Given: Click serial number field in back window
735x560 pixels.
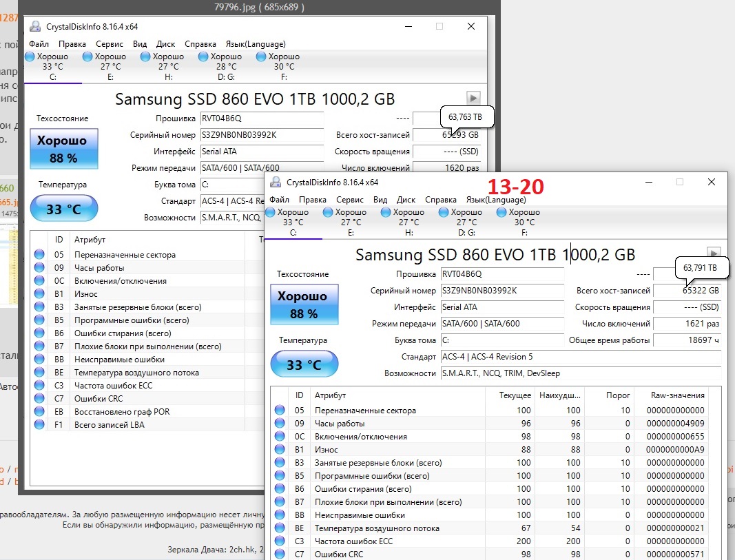Looking at the screenshot, I should pyautogui.click(x=262, y=135).
